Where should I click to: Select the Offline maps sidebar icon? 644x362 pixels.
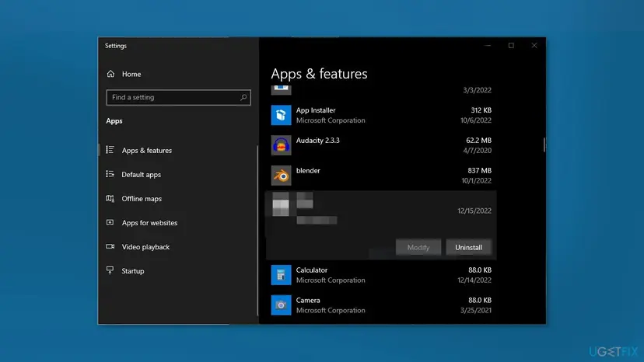click(x=110, y=198)
